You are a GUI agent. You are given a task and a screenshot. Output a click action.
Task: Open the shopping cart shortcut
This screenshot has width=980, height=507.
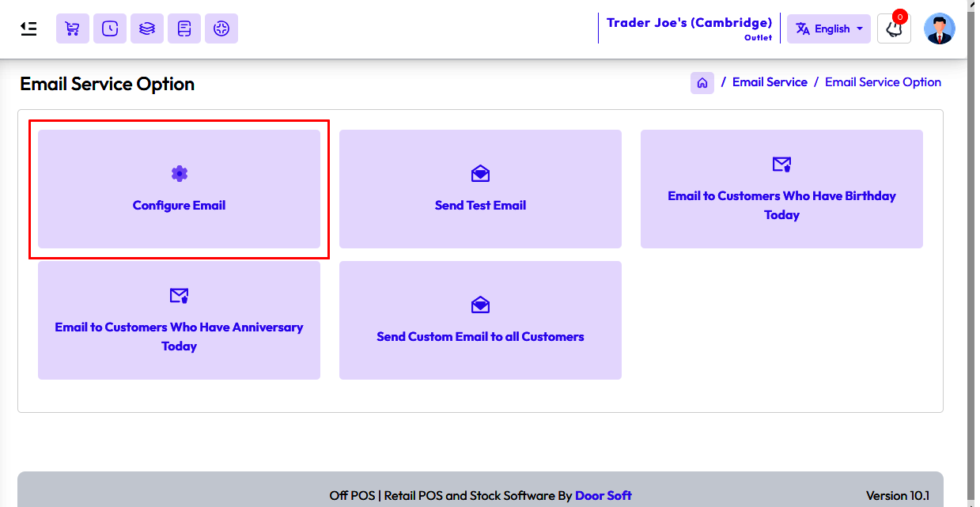(72, 28)
